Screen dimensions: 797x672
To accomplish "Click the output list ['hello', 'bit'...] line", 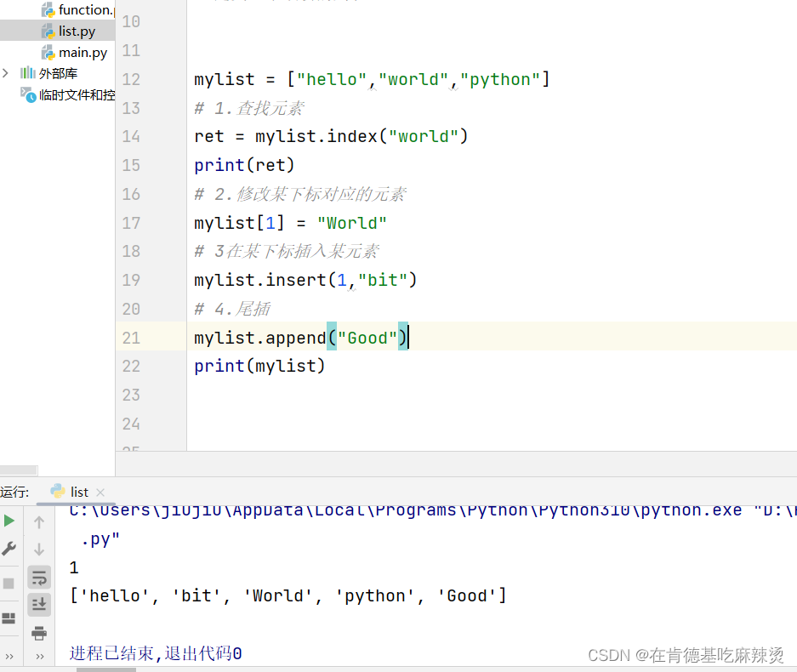I will point(288,595).
